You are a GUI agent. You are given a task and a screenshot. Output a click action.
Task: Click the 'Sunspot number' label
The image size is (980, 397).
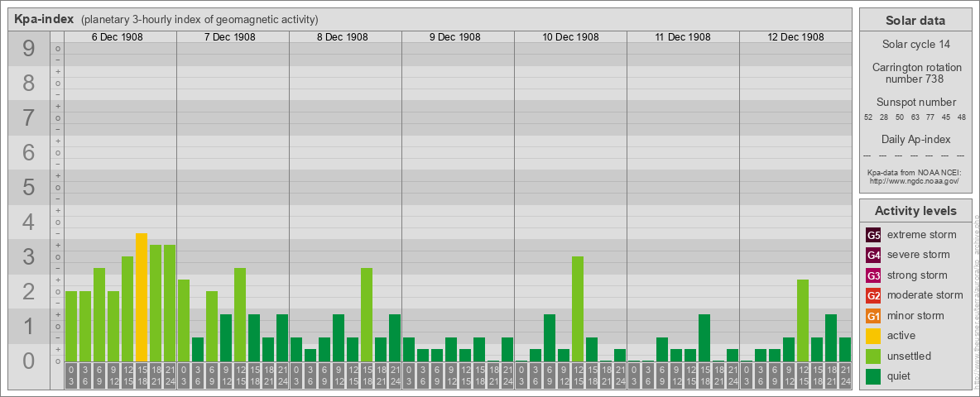pyautogui.click(x=915, y=103)
